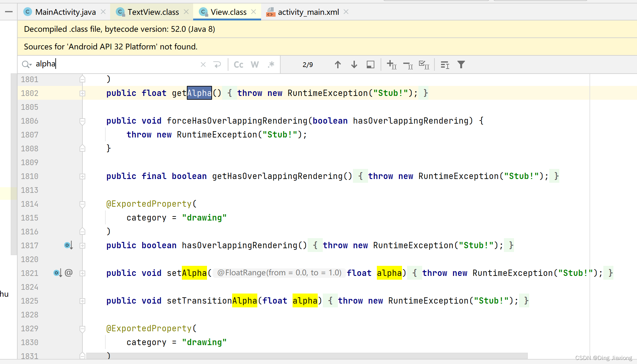
Task: Click the close search bar button (X)
Action: pos(202,64)
